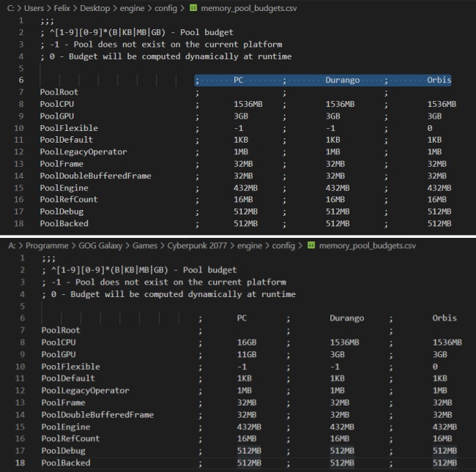Click the 'engine' breadcrumb in the top editor

point(132,9)
